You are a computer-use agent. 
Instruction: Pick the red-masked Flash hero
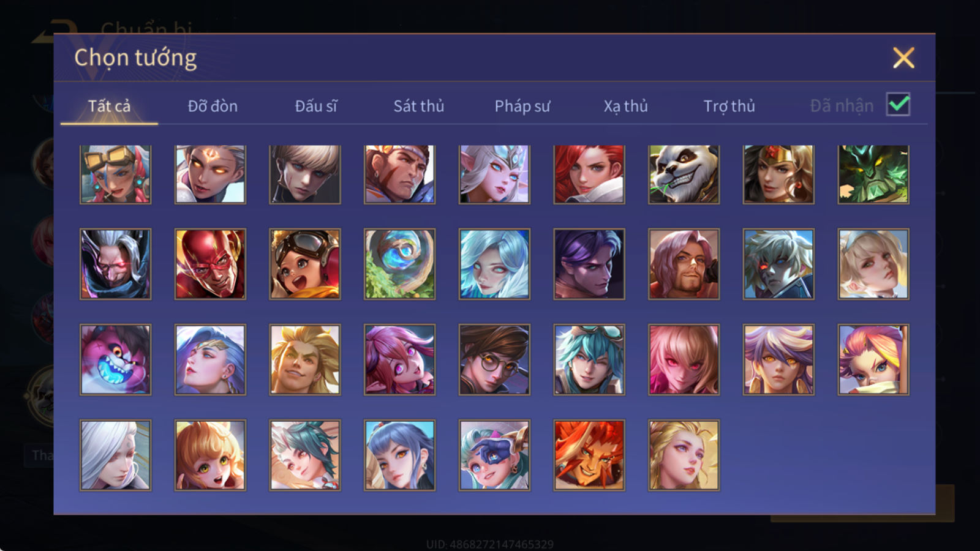(210, 264)
